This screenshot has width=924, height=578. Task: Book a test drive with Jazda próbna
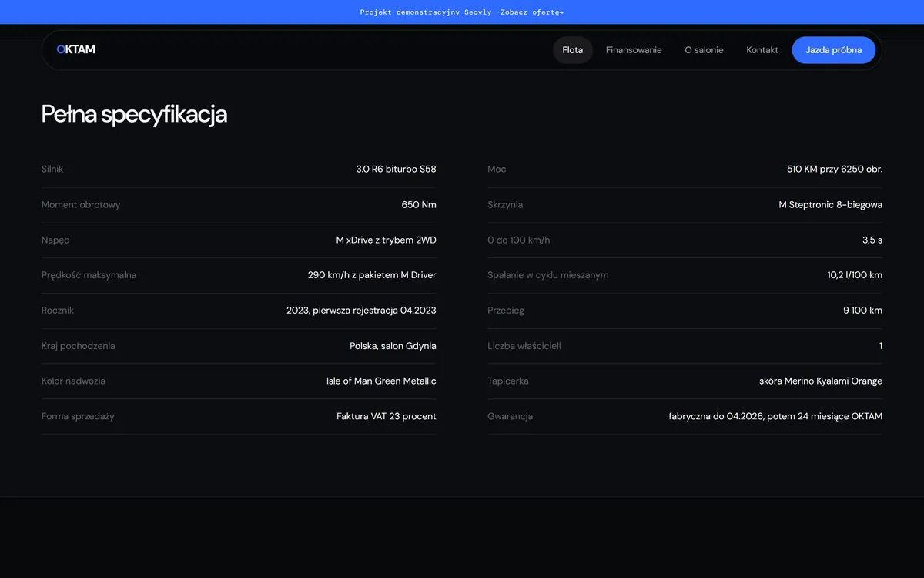[x=834, y=50]
